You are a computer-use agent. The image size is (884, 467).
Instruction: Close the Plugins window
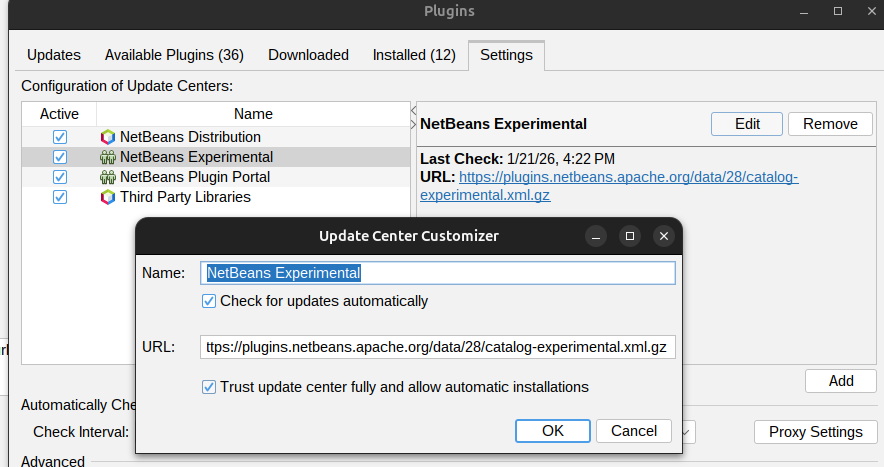point(872,11)
